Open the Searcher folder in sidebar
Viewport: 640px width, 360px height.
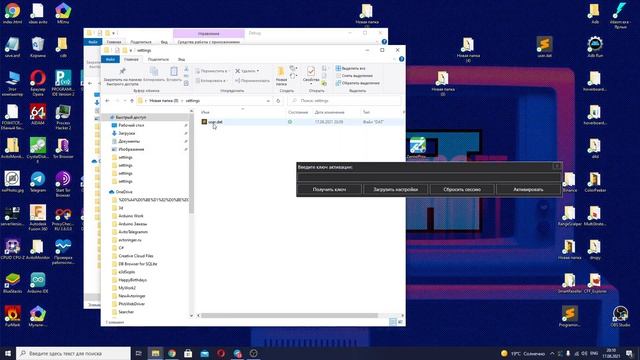(x=126, y=312)
